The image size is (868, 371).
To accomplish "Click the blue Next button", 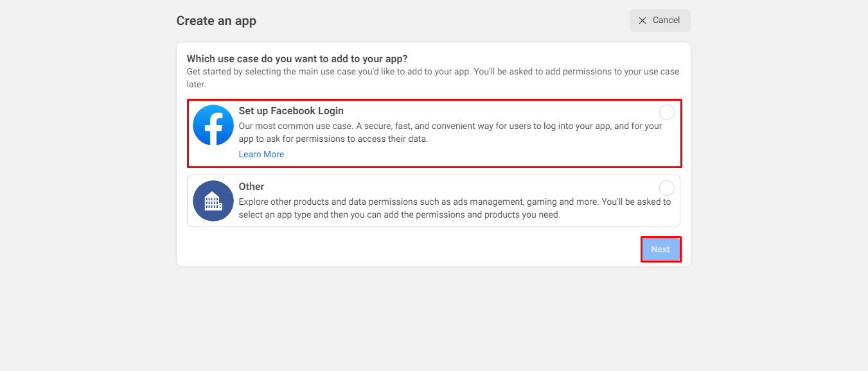I will pyautogui.click(x=660, y=249).
